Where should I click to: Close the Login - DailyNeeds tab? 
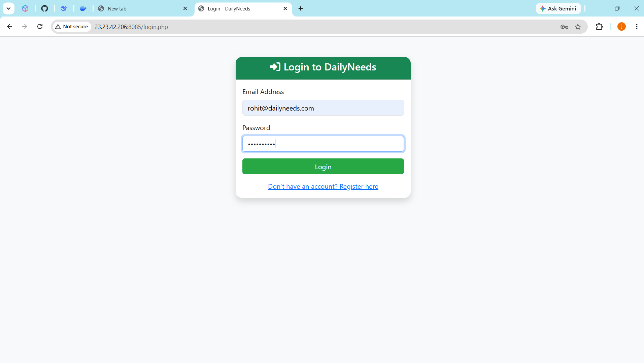click(285, 8)
